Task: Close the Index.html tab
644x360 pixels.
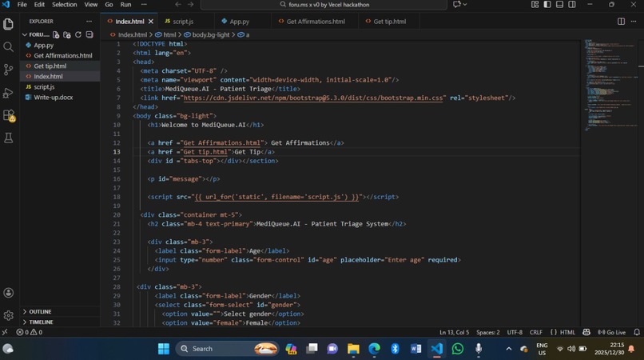Action: coord(151,22)
